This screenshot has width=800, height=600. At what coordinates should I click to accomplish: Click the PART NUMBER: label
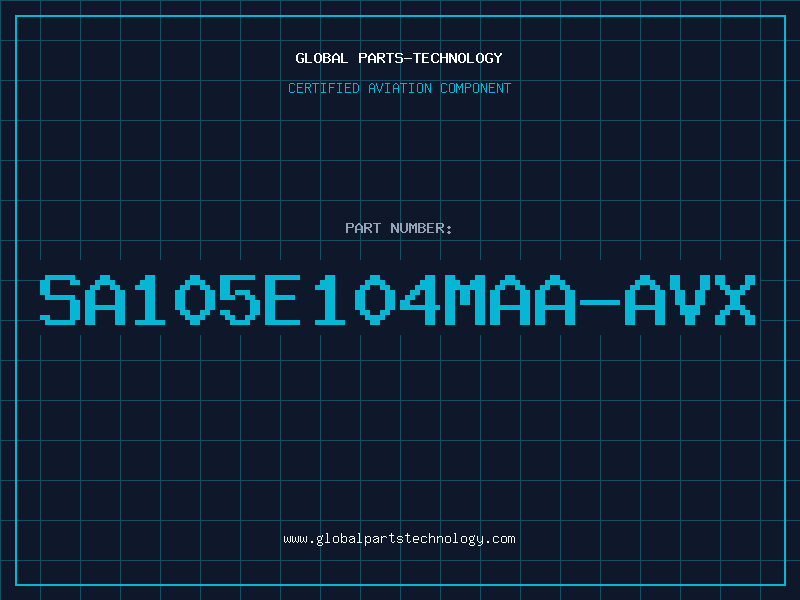coord(399,228)
